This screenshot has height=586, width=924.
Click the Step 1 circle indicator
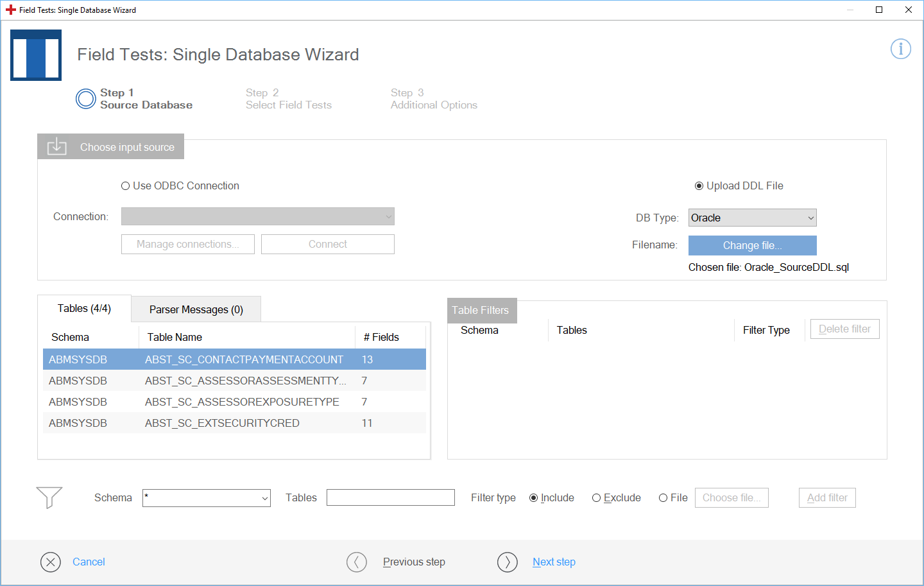[x=86, y=99]
